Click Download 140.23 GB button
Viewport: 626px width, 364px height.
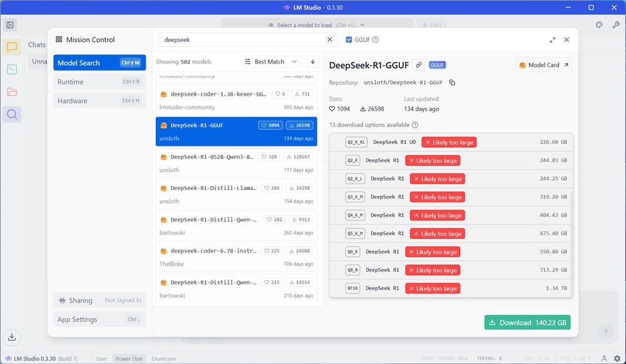point(527,323)
